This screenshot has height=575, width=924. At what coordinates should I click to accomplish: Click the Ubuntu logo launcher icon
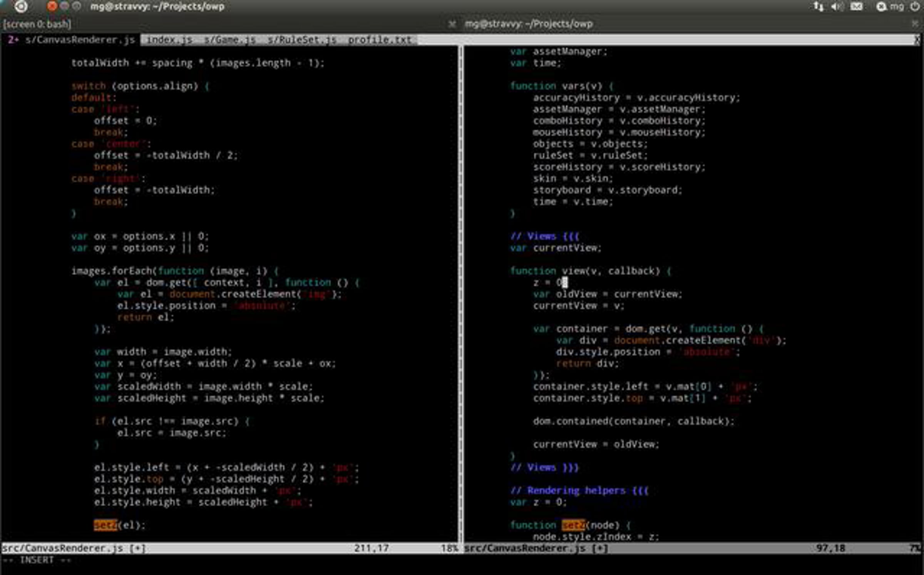[x=21, y=6]
